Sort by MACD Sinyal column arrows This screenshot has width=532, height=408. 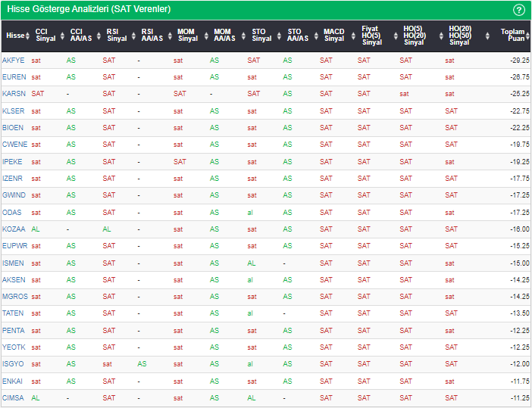click(353, 36)
